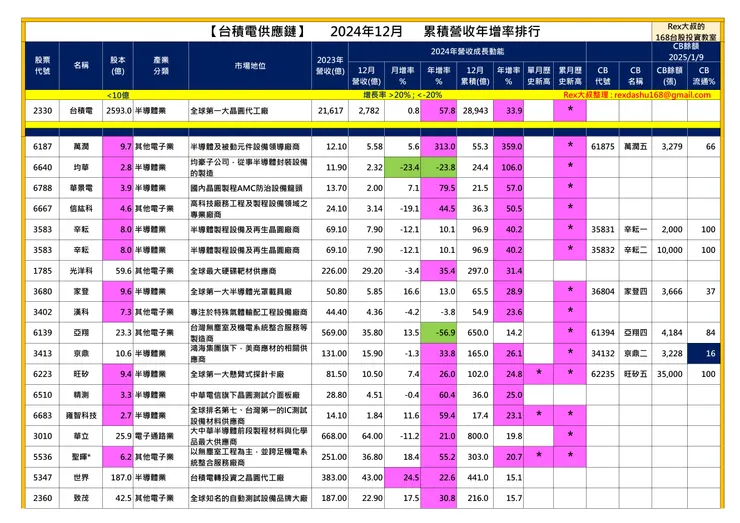Click the 產業分類 column header
The height and width of the screenshot is (523, 740).
161,66
